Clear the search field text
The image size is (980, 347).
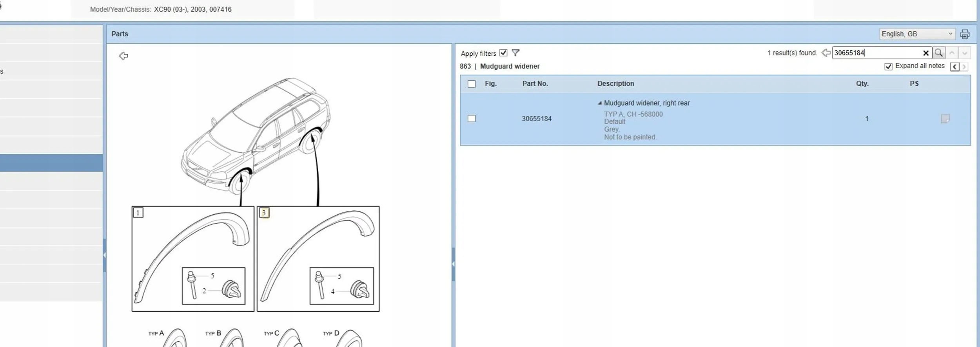(x=926, y=53)
